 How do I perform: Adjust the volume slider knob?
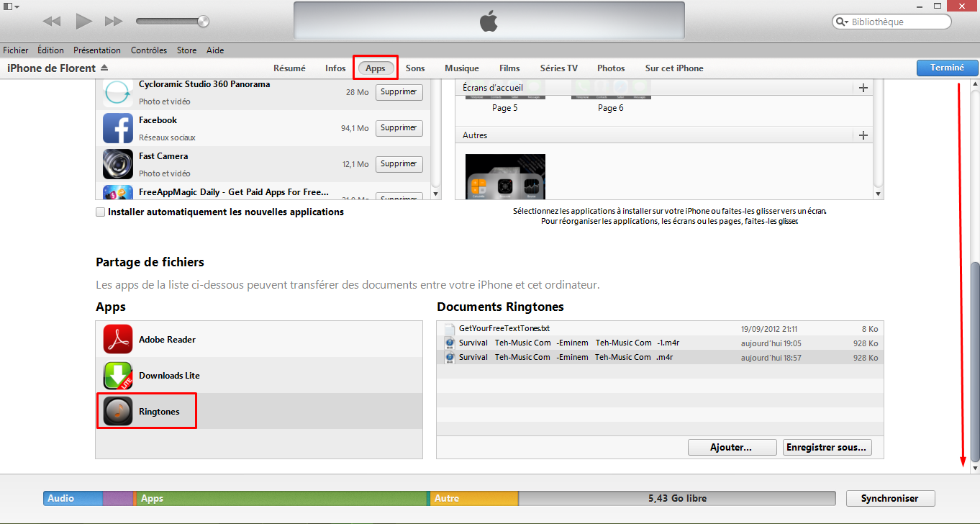[203, 21]
